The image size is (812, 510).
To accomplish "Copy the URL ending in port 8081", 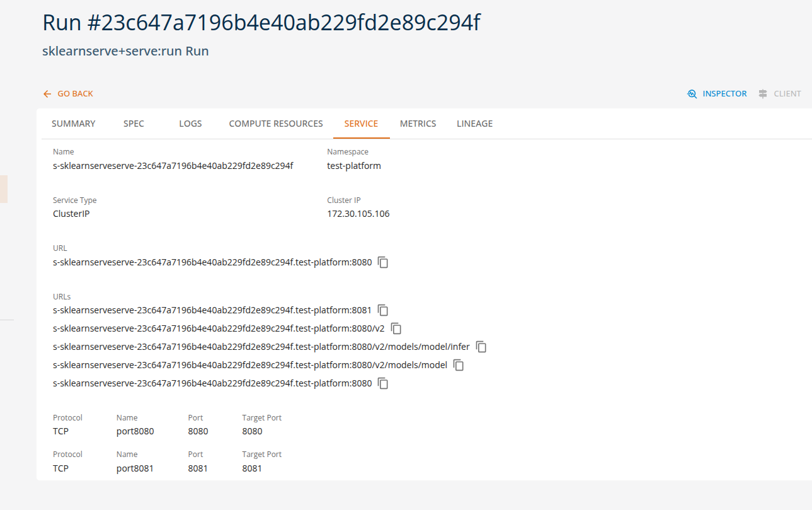I will pyautogui.click(x=383, y=310).
